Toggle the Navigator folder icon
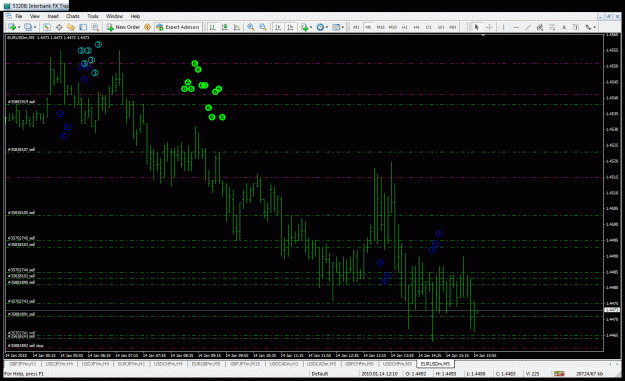The image size is (625, 381). click(x=71, y=27)
